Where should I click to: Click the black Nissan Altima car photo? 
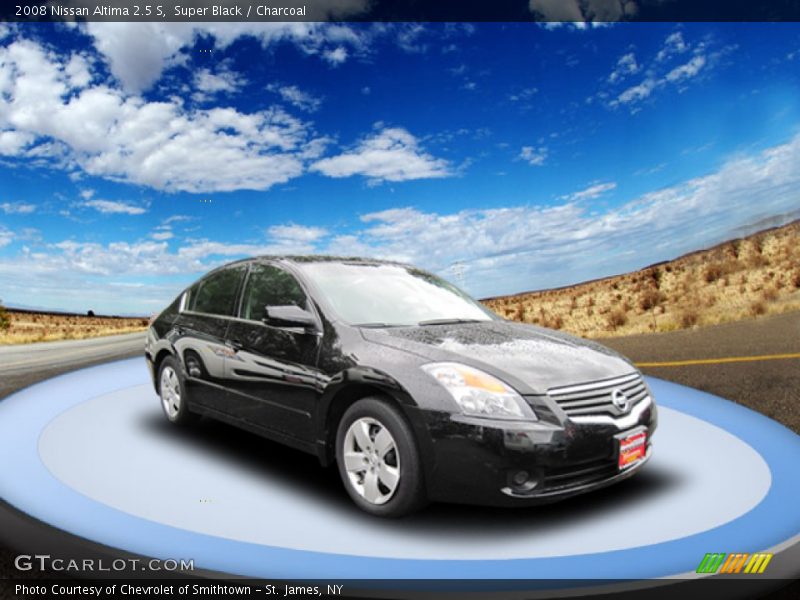(x=401, y=386)
